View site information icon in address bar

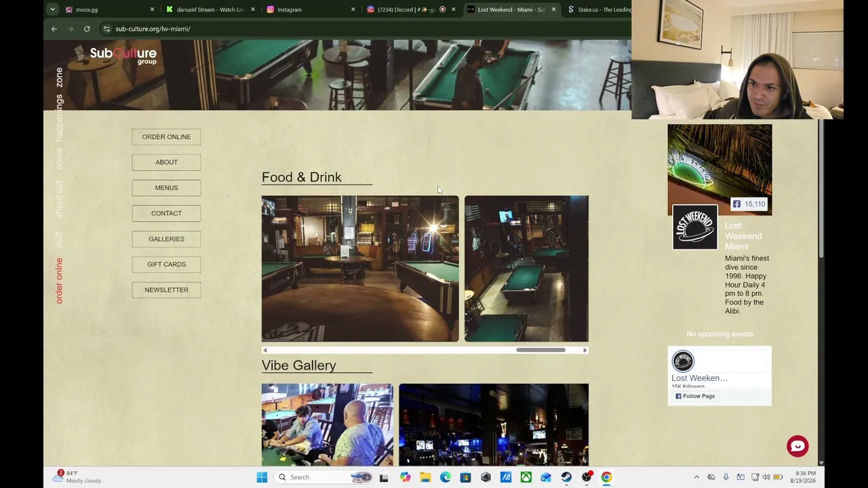pos(106,28)
